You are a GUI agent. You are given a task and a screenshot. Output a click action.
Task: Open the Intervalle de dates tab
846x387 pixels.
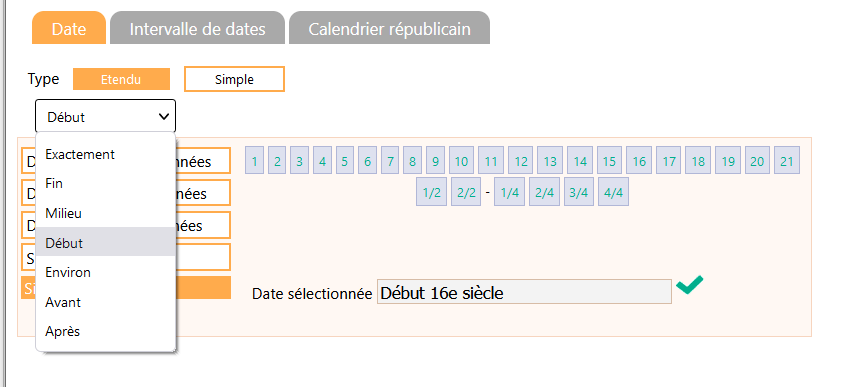tap(197, 28)
